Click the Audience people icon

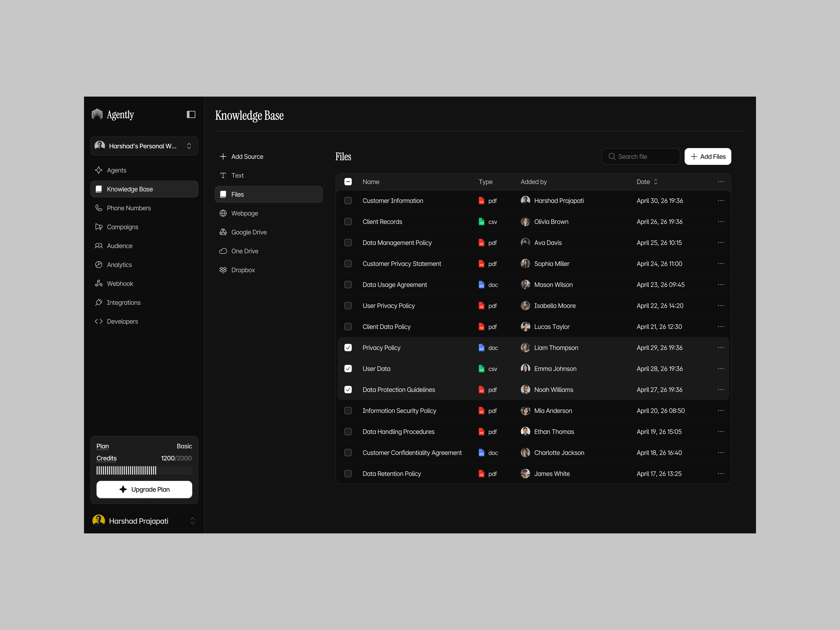pyautogui.click(x=99, y=246)
